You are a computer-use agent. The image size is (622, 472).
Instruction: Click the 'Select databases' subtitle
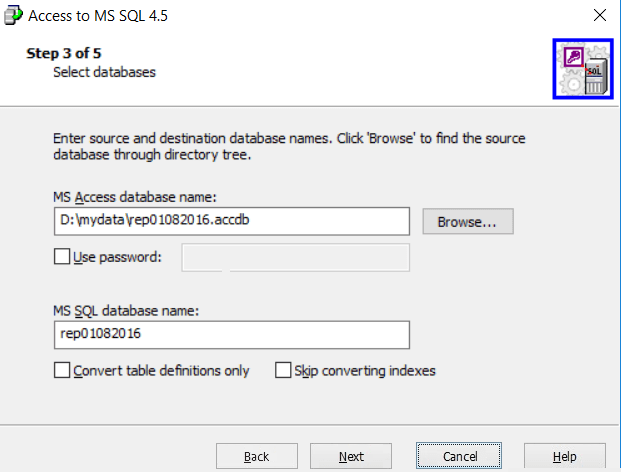[x=104, y=72]
